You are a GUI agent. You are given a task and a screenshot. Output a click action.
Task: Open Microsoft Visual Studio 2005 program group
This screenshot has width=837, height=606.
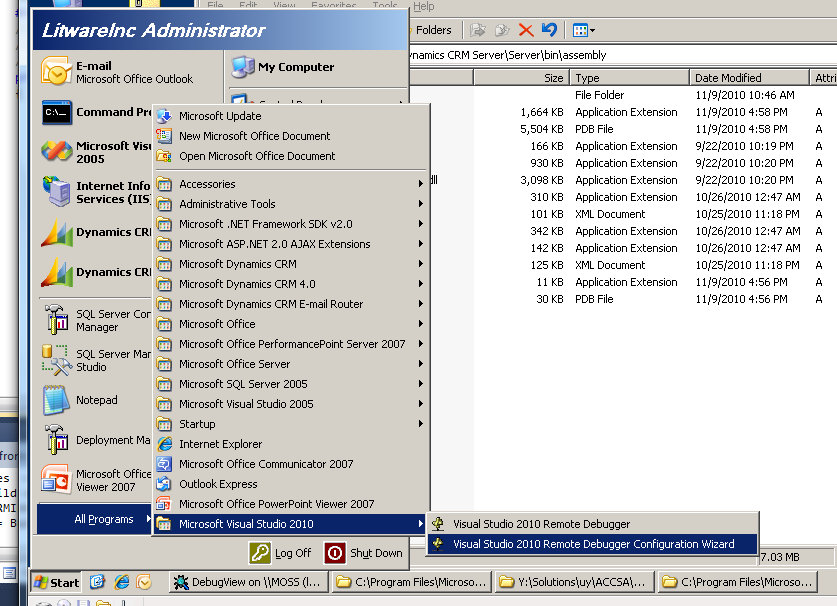pos(291,404)
